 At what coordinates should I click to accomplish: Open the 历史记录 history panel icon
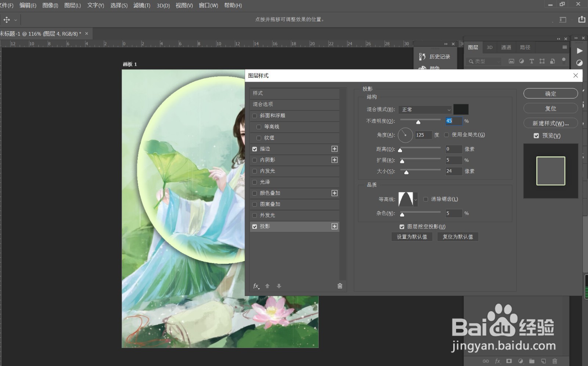[422, 57]
